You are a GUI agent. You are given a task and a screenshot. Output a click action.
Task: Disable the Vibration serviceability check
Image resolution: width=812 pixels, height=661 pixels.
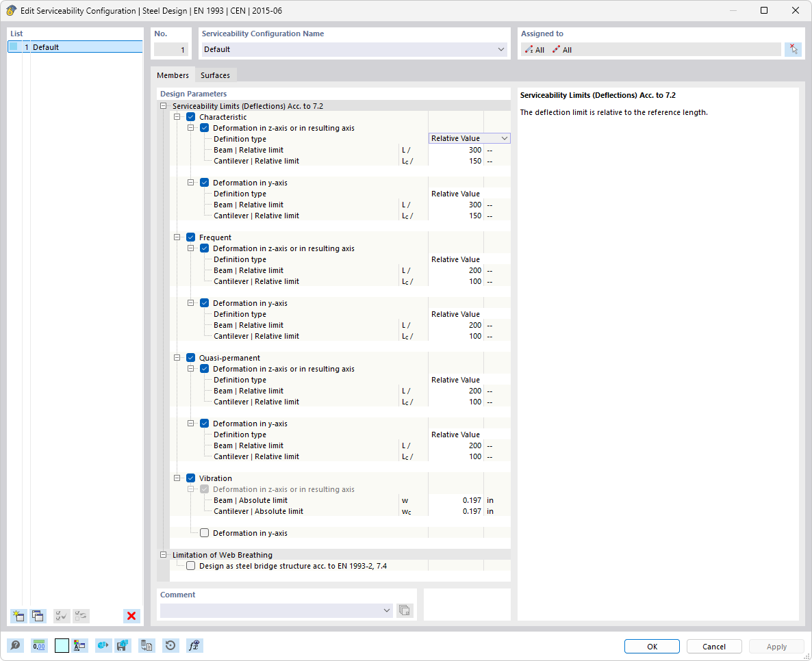coord(191,478)
